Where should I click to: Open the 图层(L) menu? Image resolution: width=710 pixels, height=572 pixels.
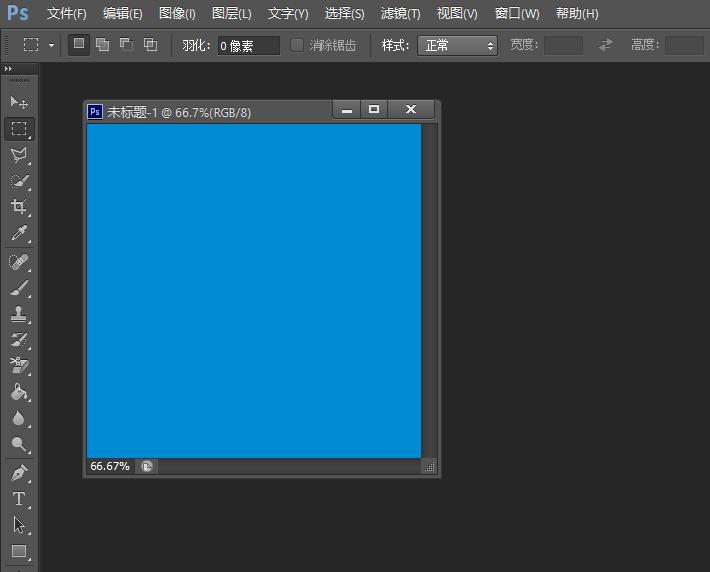point(232,14)
